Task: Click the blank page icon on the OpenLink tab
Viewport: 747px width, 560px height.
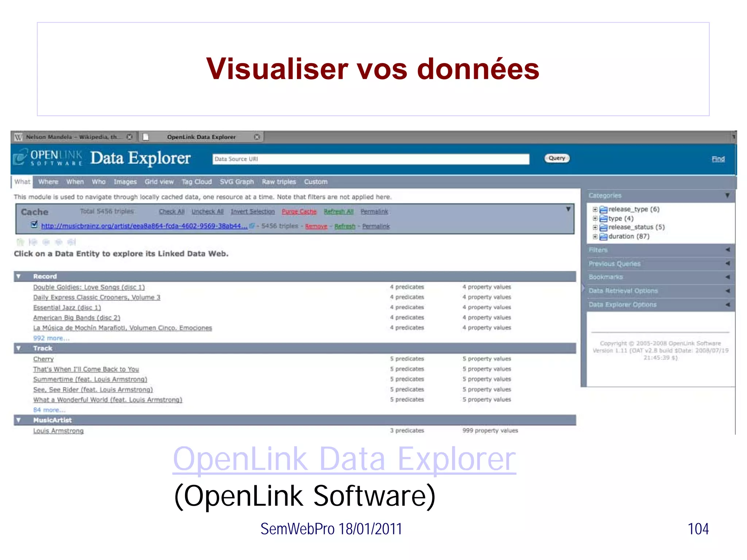Action: point(146,137)
